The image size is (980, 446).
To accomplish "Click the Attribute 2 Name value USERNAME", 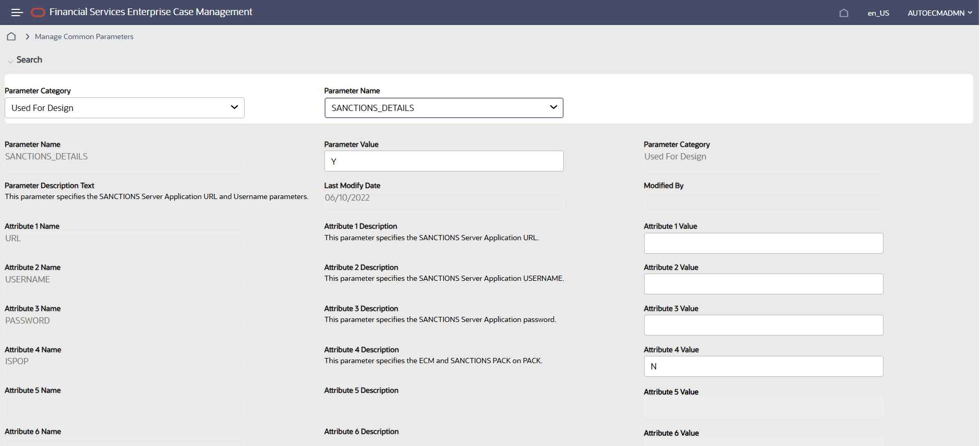I will [28, 280].
